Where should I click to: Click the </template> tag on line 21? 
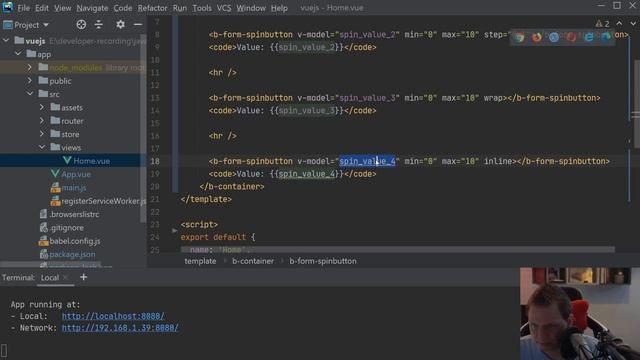[206, 199]
